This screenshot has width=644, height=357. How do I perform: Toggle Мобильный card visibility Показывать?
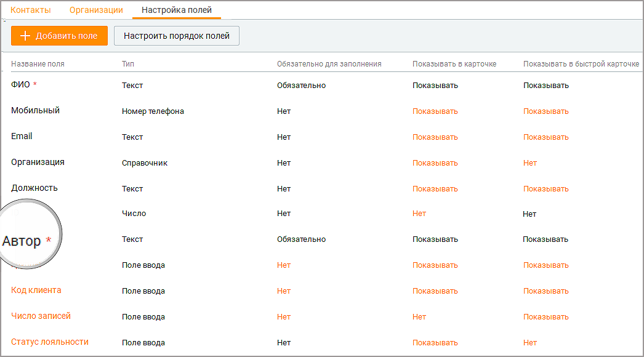[435, 111]
